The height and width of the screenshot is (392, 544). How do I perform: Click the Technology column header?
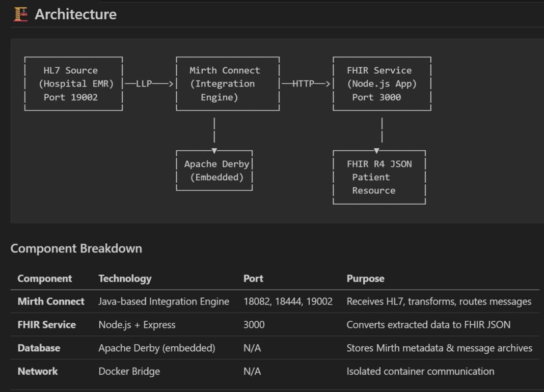125,278
